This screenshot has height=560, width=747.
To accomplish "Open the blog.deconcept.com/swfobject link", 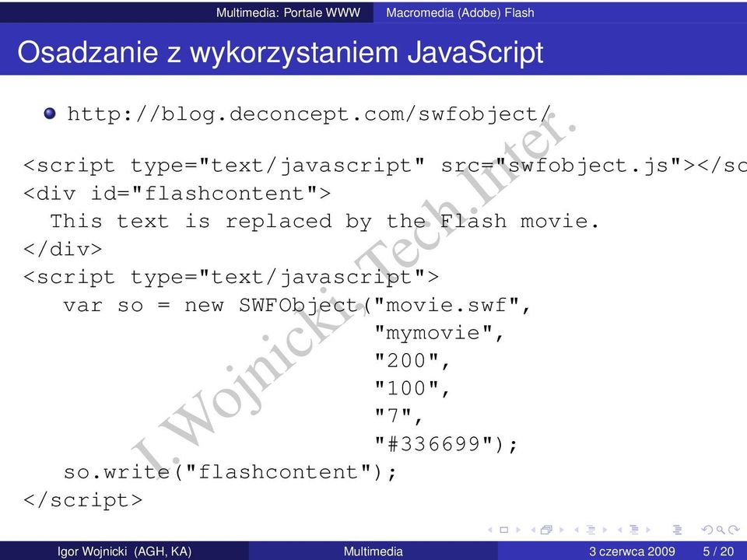I will 309,115.
